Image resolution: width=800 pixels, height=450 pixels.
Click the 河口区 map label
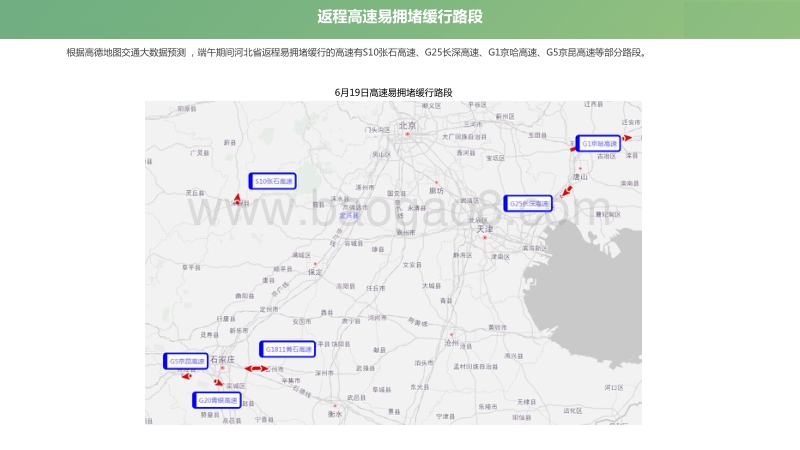tap(614, 388)
